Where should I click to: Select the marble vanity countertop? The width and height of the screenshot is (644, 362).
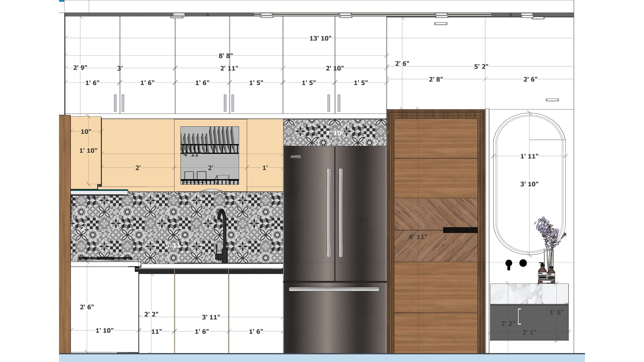tap(529, 294)
